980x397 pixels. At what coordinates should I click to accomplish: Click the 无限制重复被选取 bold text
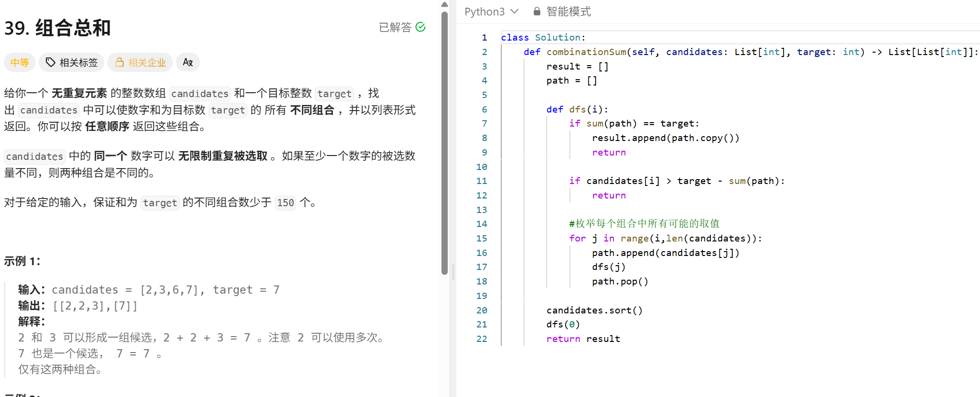[223, 156]
